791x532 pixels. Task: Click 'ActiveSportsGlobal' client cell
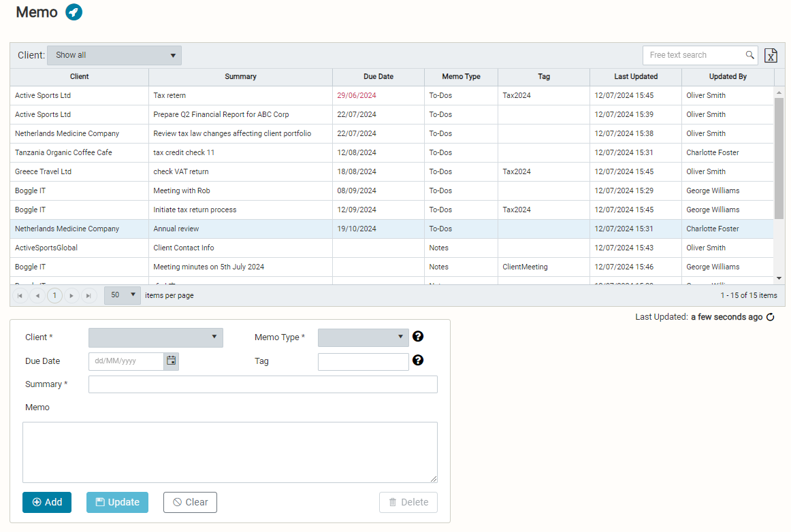(x=79, y=248)
